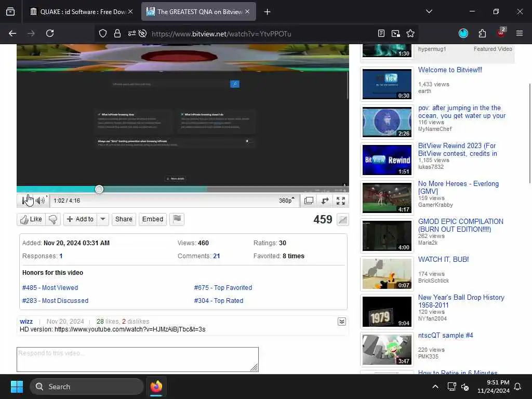The image size is (532, 399).
Task: Expand the Add to dropdown arrow
Action: click(x=103, y=219)
